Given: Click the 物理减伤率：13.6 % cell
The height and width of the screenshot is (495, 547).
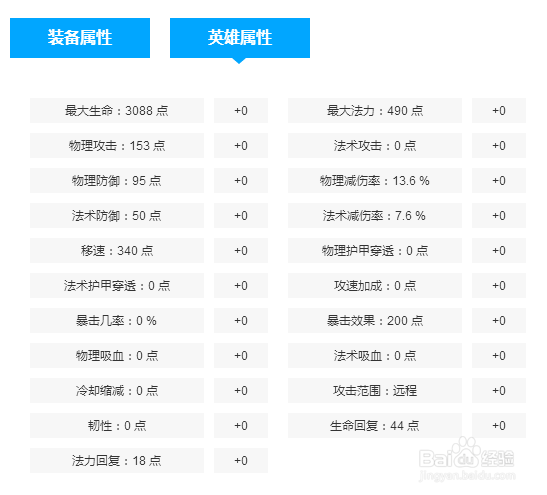Looking at the screenshot, I should 375,181.
